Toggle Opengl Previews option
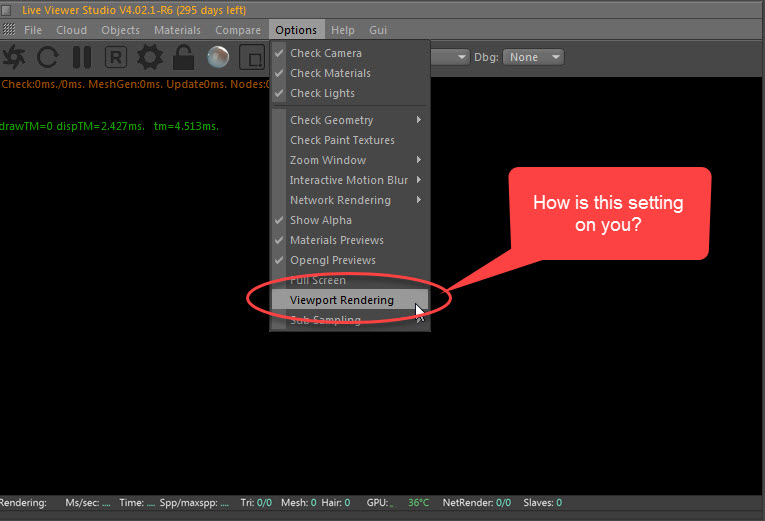The width and height of the screenshot is (765, 521). click(350, 260)
